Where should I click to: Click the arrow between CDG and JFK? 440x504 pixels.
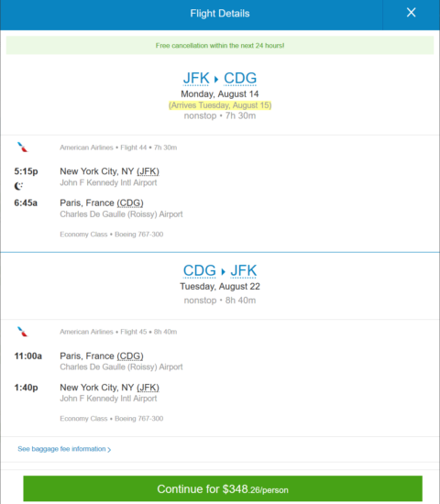[223, 271]
